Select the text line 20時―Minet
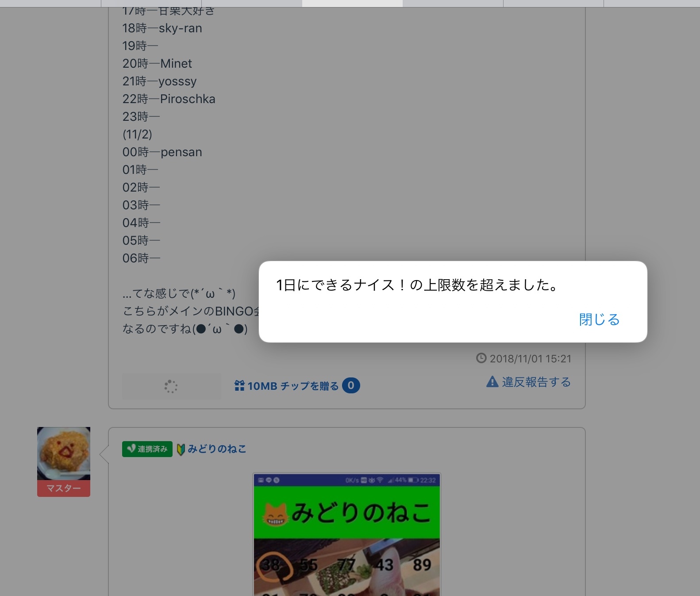Image resolution: width=700 pixels, height=596 pixels. click(157, 64)
